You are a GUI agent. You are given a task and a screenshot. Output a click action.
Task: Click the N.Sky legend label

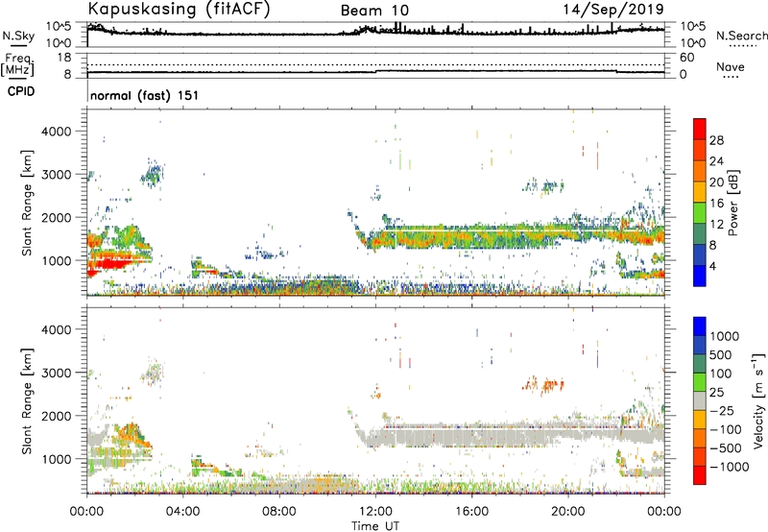pyautogui.click(x=18, y=36)
